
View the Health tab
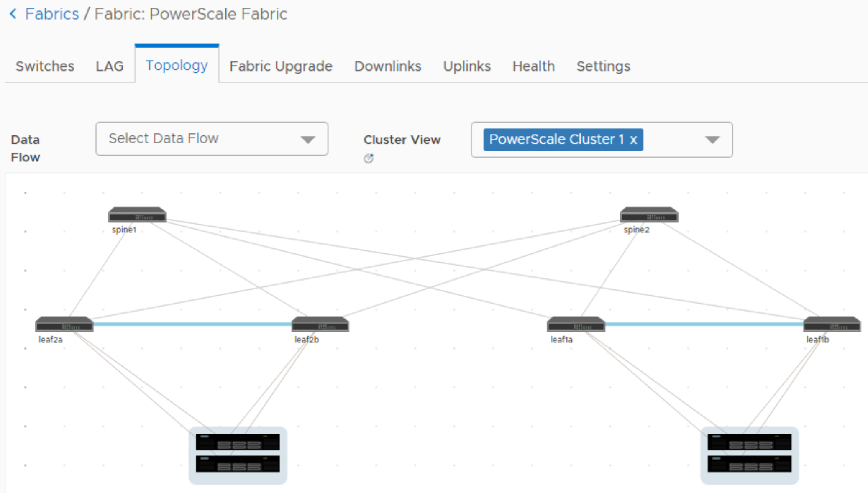pyautogui.click(x=533, y=66)
